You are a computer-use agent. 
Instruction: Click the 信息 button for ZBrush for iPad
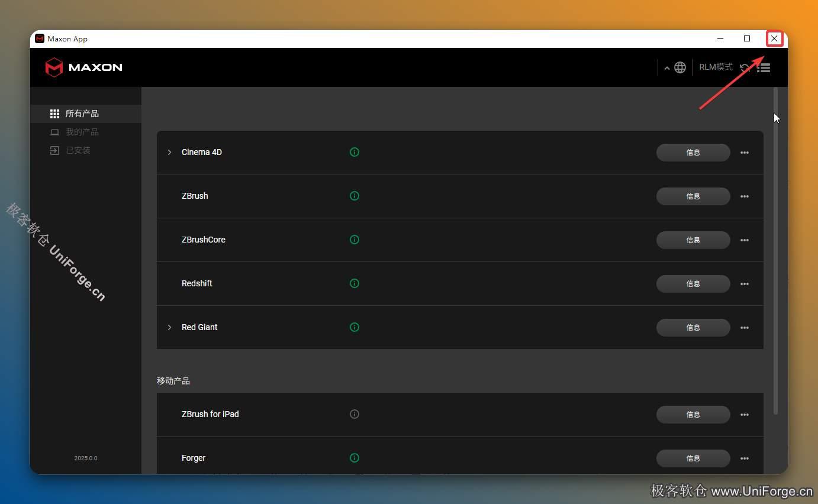[x=693, y=415]
